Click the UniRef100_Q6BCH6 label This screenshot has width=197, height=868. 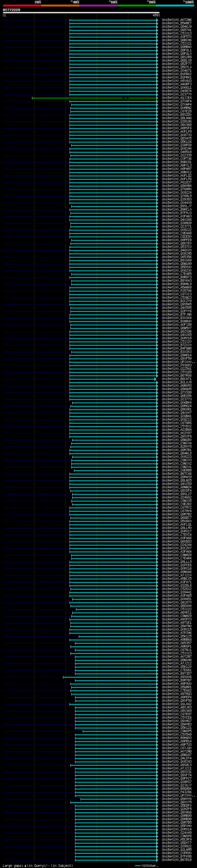click(176, 40)
